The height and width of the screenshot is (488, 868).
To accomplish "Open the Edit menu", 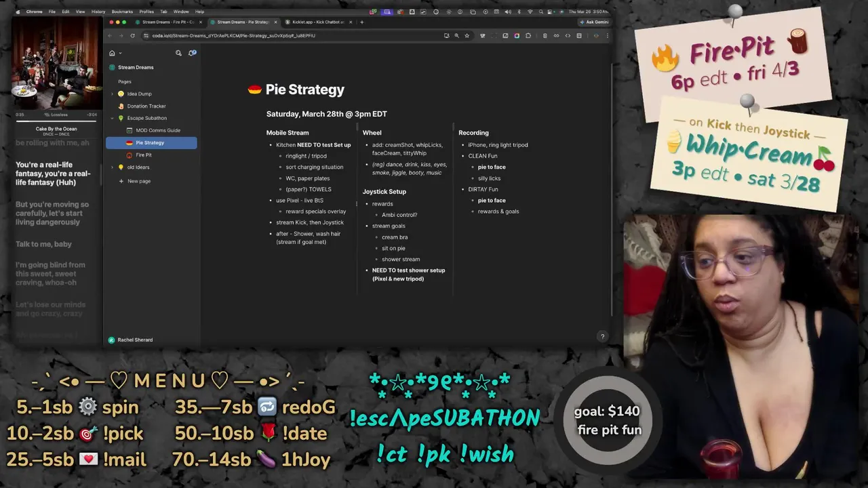I will [65, 12].
